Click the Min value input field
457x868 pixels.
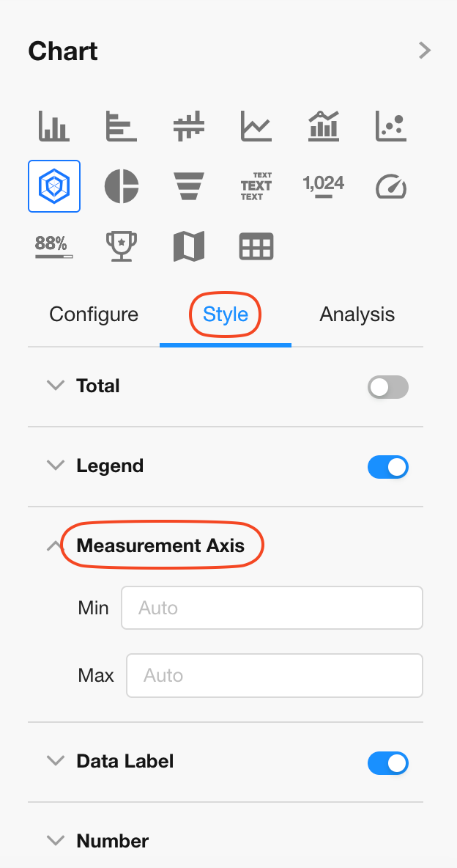click(x=272, y=608)
